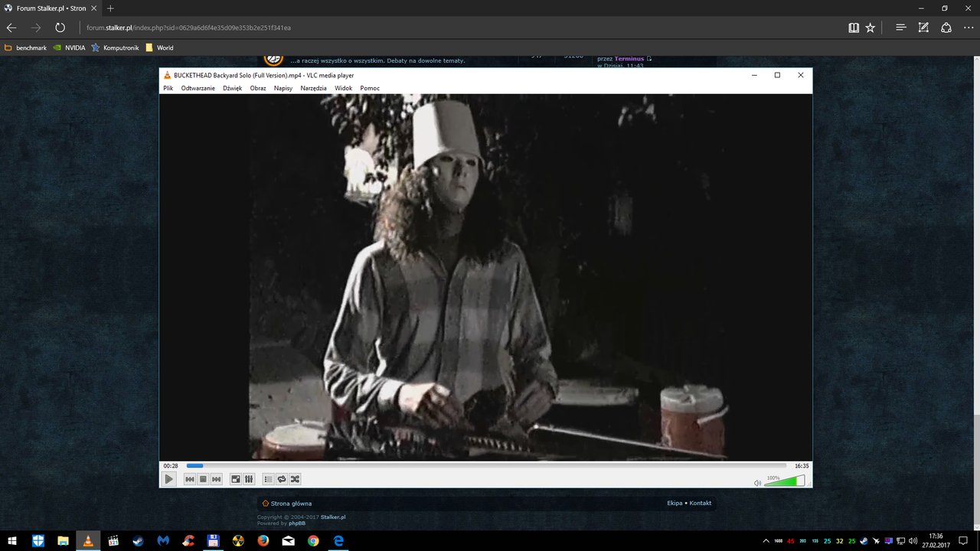Make a web note in Edge
This screenshot has width=980, height=551.
click(924, 28)
